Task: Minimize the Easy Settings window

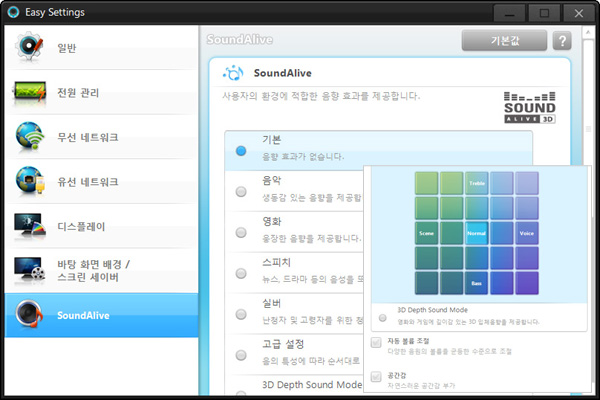Action: click(509, 13)
